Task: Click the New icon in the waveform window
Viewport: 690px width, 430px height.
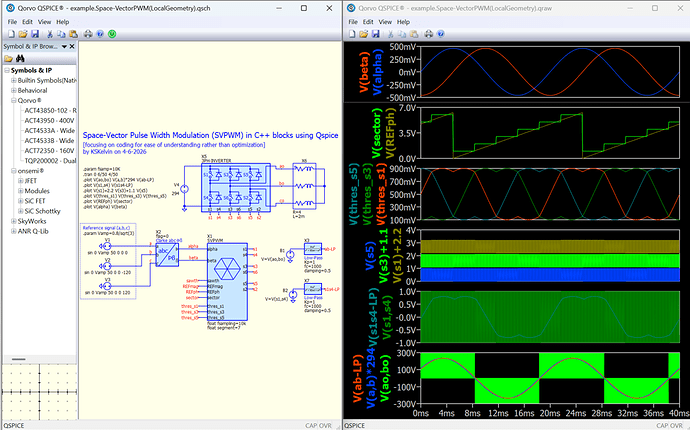Action: (352, 34)
